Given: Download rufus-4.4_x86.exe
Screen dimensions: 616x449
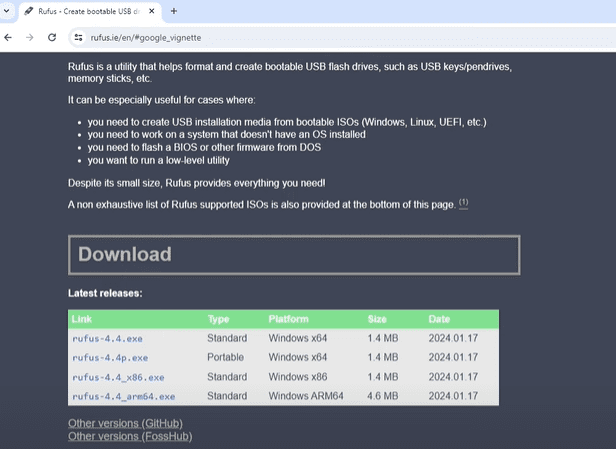Looking at the screenshot, I should coord(117,377).
